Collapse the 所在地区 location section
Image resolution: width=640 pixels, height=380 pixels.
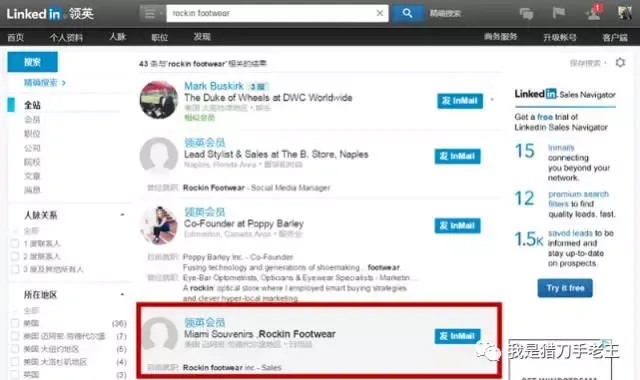coord(122,294)
